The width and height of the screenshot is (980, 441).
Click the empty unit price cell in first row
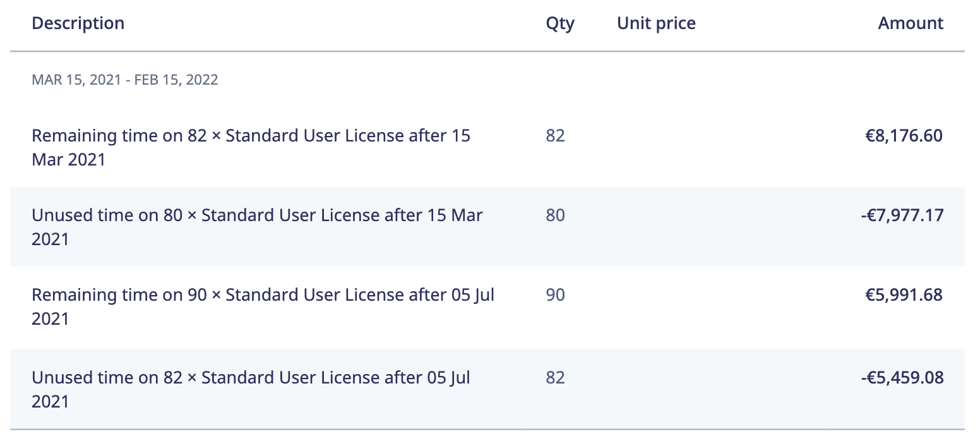(695, 147)
